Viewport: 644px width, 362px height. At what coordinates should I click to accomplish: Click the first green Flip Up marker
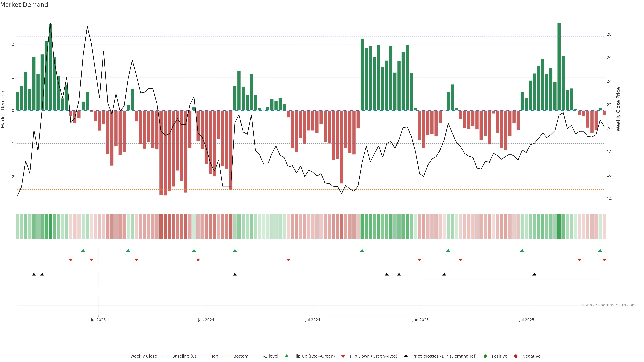pyautogui.click(x=83, y=250)
